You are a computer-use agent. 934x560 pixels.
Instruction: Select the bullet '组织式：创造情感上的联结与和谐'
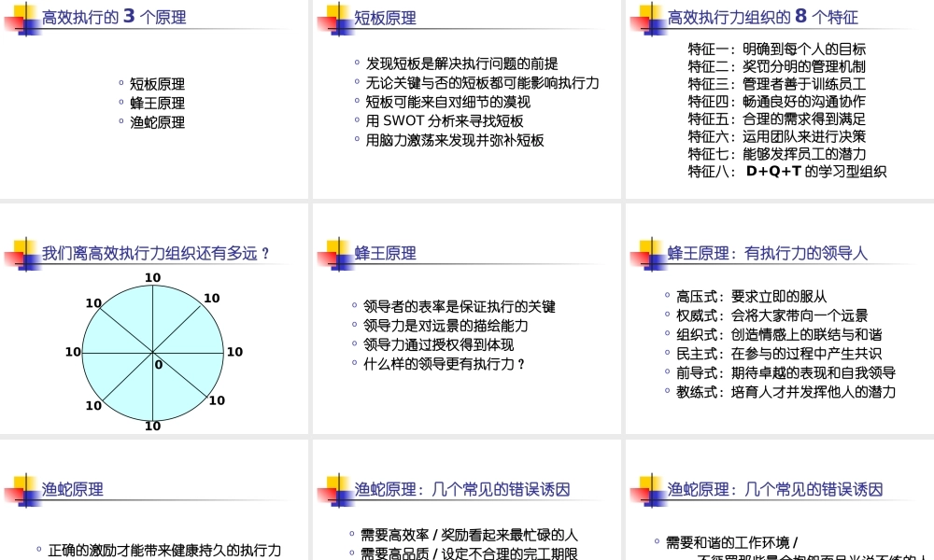pos(779,334)
